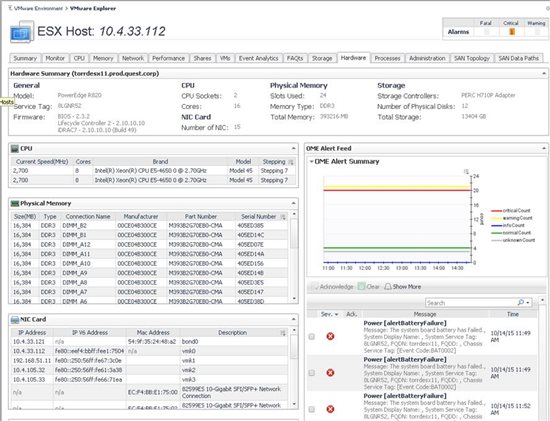Viewport: 550px width, 421px height.
Task: Collapse the Hardware Summary panel
Action: click(x=544, y=74)
